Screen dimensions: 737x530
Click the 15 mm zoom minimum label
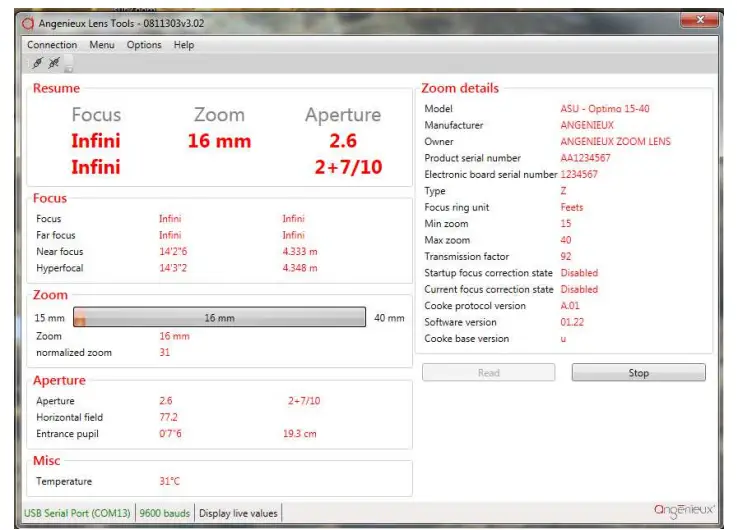pos(49,318)
